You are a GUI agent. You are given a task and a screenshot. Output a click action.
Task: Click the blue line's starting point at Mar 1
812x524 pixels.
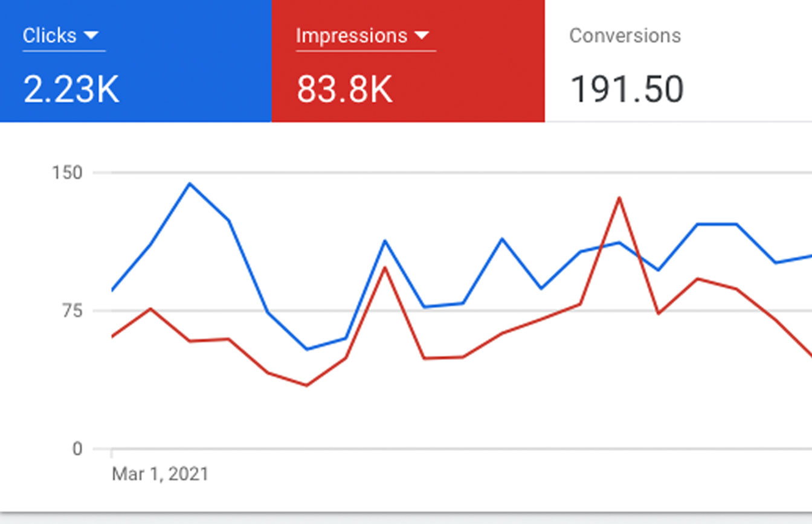112,290
